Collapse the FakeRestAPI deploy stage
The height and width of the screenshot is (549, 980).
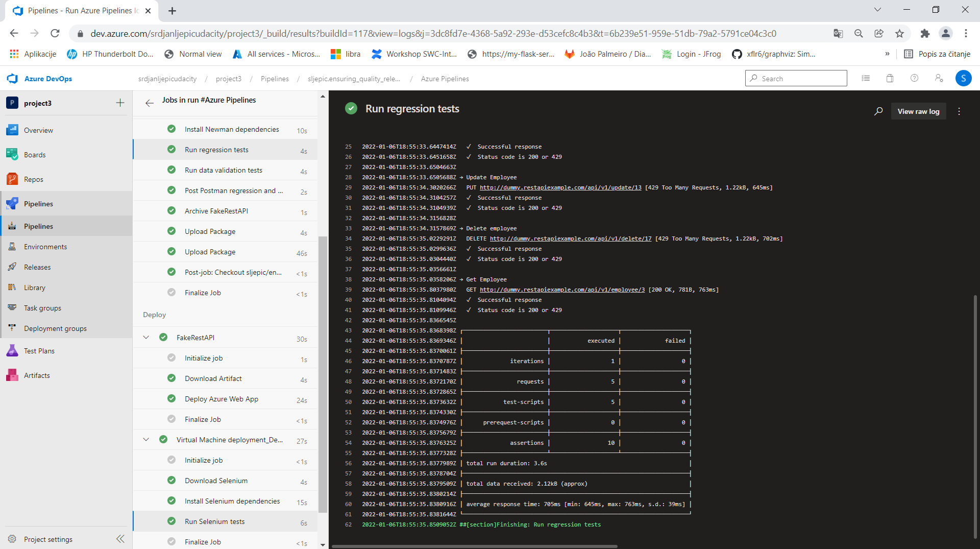pos(146,337)
